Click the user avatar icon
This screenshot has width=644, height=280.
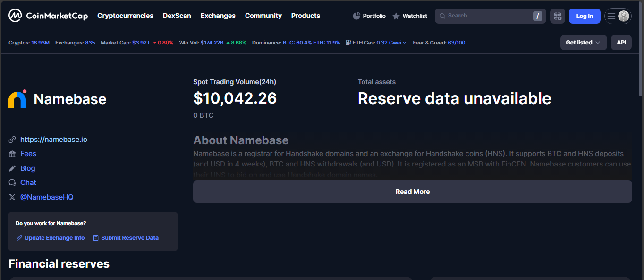[x=624, y=16]
